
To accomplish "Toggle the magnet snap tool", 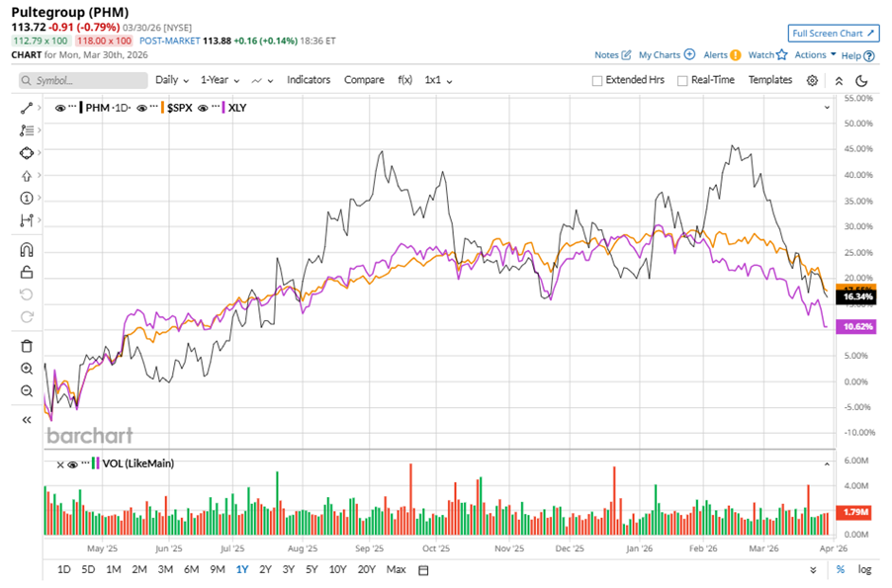I will pyautogui.click(x=26, y=250).
